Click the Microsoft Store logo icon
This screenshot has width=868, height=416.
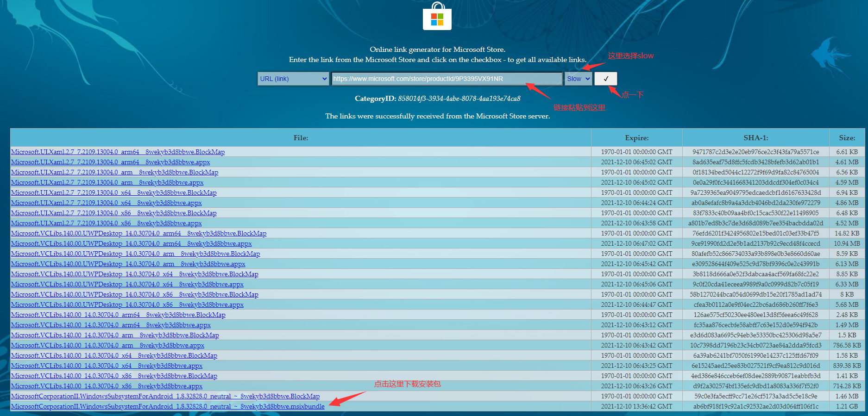point(437,17)
